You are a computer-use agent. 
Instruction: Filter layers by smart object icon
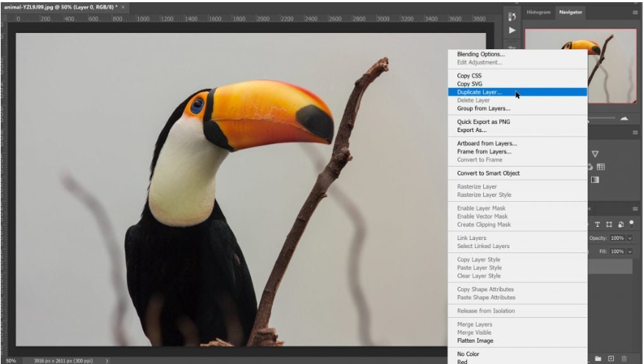(621, 225)
